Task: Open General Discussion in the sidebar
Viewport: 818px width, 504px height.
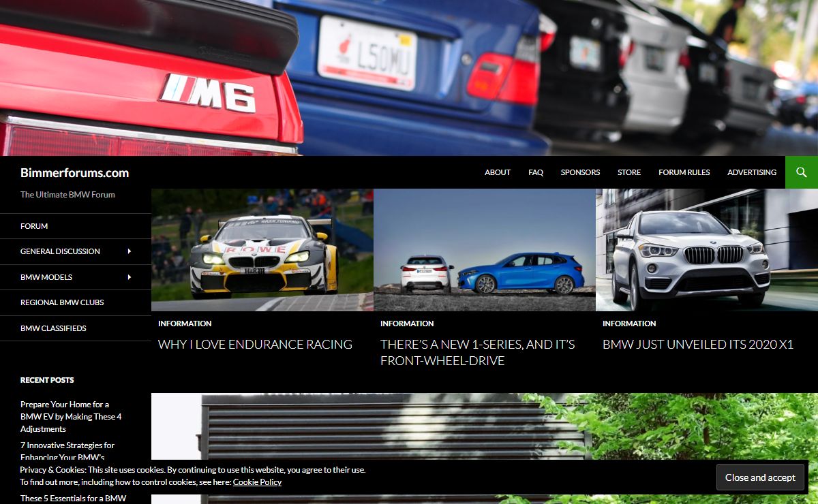Action: coord(60,251)
